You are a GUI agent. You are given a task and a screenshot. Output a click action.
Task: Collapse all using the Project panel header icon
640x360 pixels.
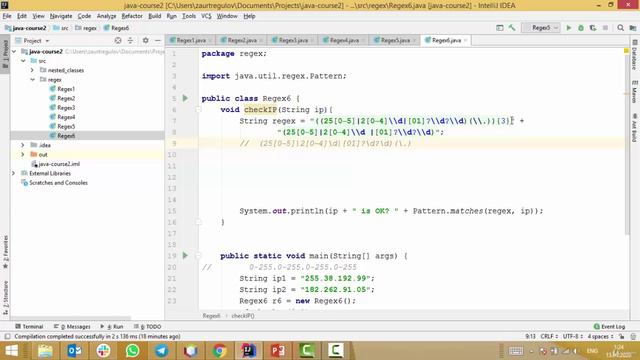coord(130,40)
